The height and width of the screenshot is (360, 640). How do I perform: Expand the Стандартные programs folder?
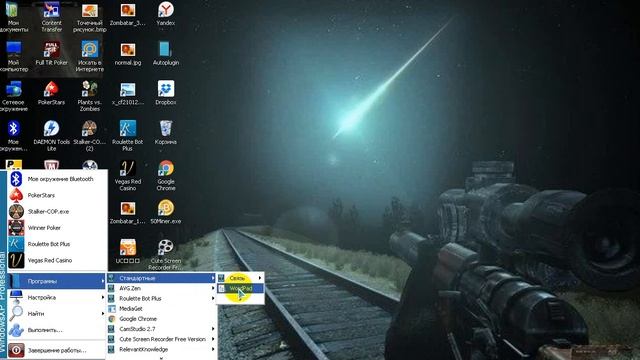[161, 278]
